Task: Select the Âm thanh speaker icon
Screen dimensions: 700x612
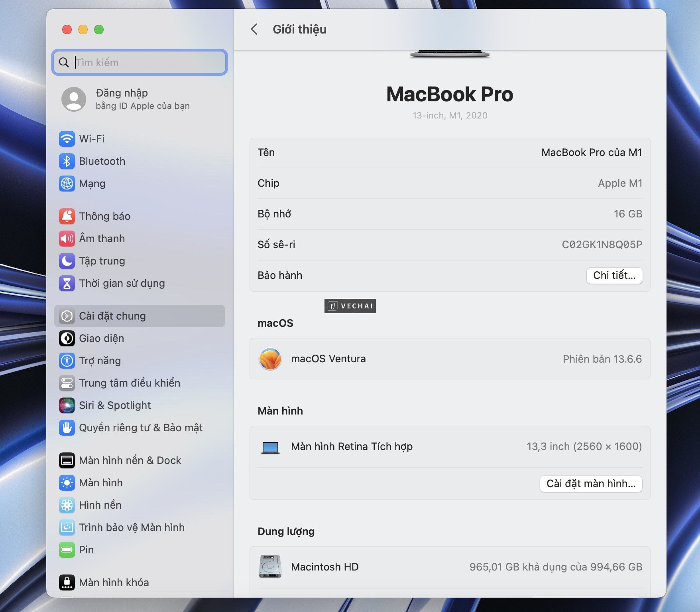Action: 67,239
